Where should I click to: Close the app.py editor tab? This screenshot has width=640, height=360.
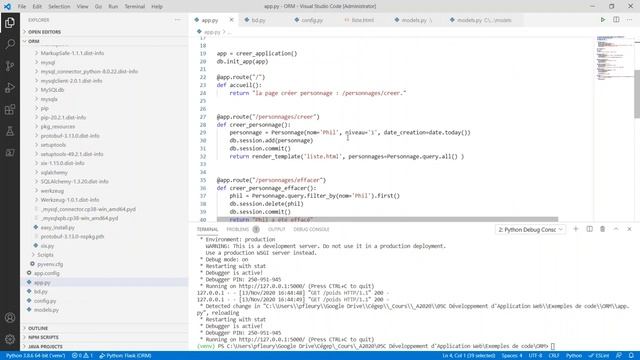coord(231,20)
